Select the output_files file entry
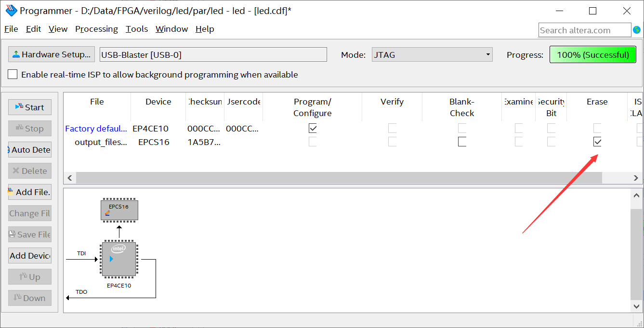The image size is (644, 328). (101, 142)
